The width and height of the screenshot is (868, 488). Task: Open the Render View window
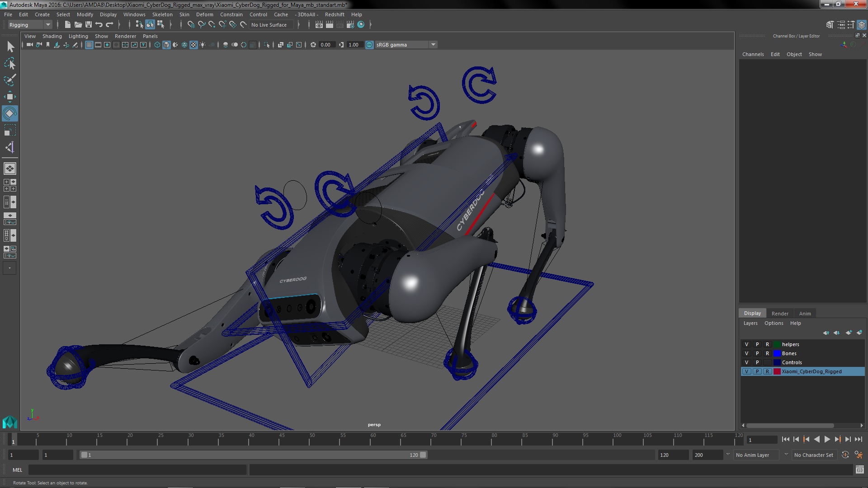click(x=319, y=25)
